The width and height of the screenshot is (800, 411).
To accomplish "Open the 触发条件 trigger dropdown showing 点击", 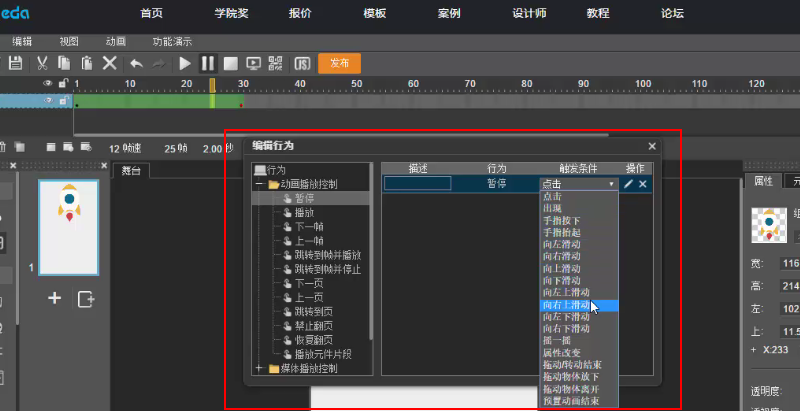I will (579, 184).
